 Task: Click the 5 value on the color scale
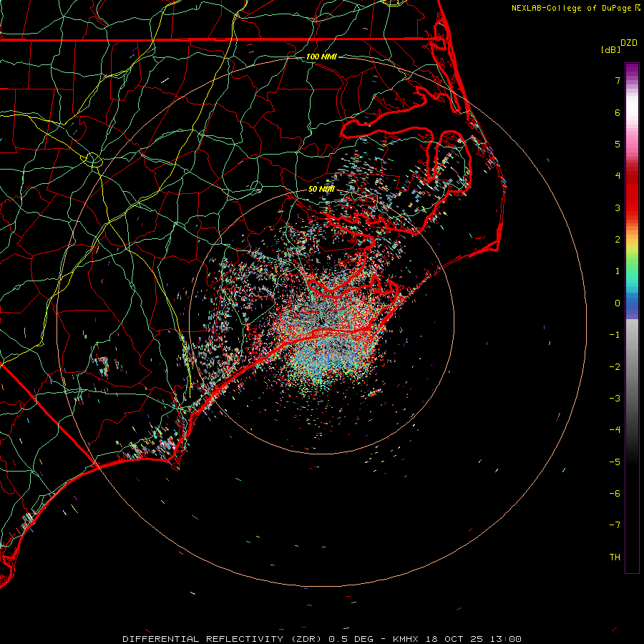pyautogui.click(x=618, y=144)
